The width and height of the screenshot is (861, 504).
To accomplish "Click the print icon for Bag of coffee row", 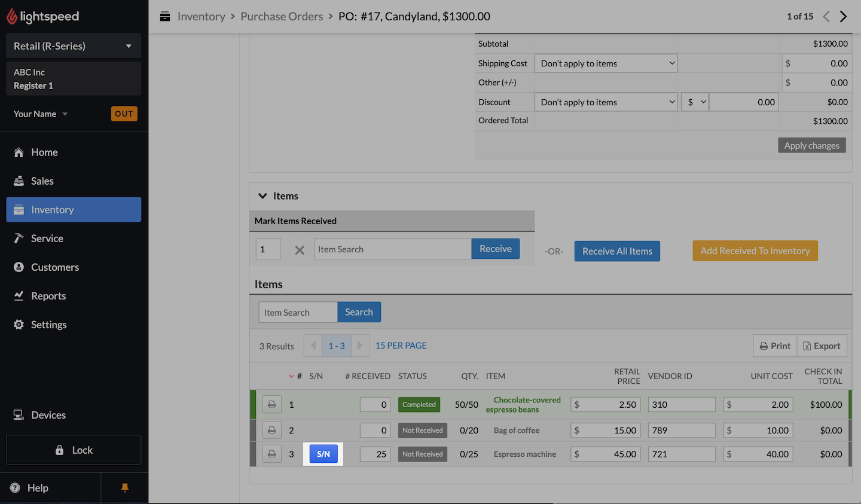I will (x=271, y=430).
